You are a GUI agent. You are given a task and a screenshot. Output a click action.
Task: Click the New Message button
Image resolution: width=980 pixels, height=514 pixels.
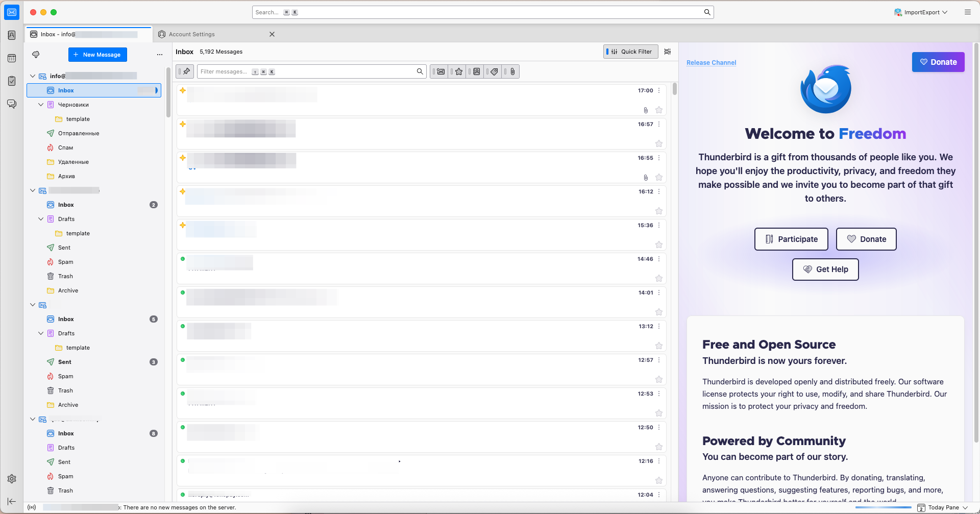97,55
